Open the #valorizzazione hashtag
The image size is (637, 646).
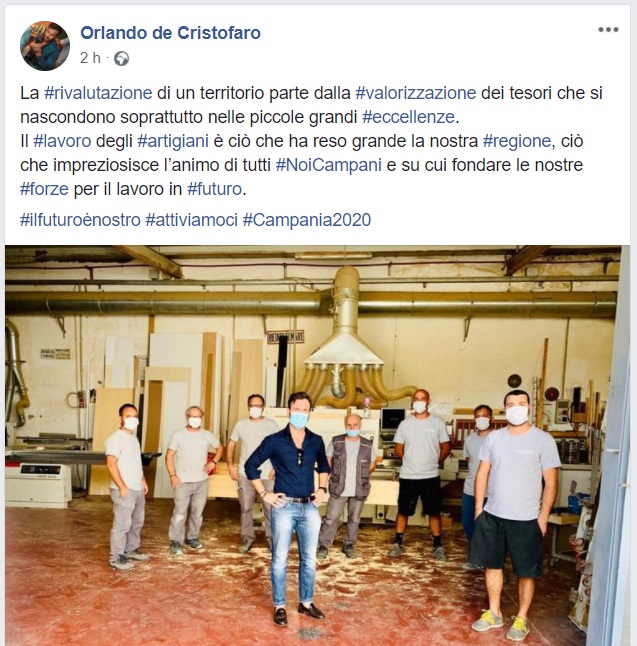tap(416, 93)
